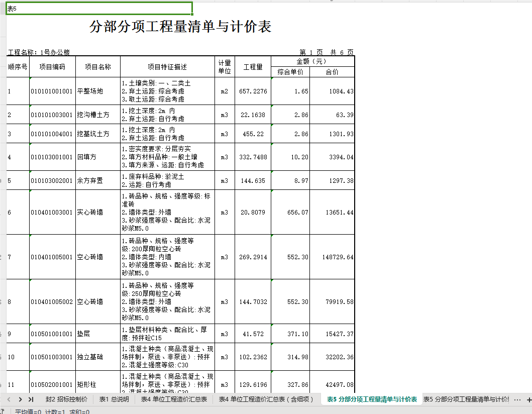The height and width of the screenshot is (414, 532).
Task: Select the 第 1 页 共 6 页 page indicator
Action: pos(327,52)
